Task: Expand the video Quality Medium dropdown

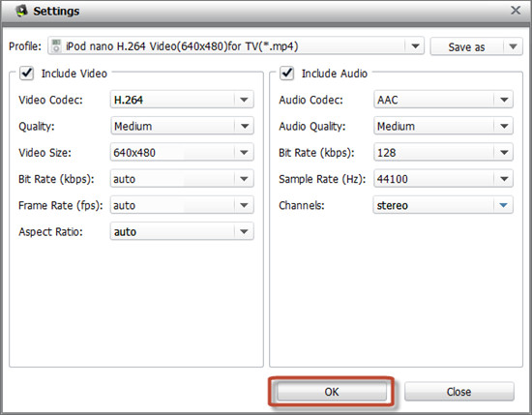Action: click(182, 126)
